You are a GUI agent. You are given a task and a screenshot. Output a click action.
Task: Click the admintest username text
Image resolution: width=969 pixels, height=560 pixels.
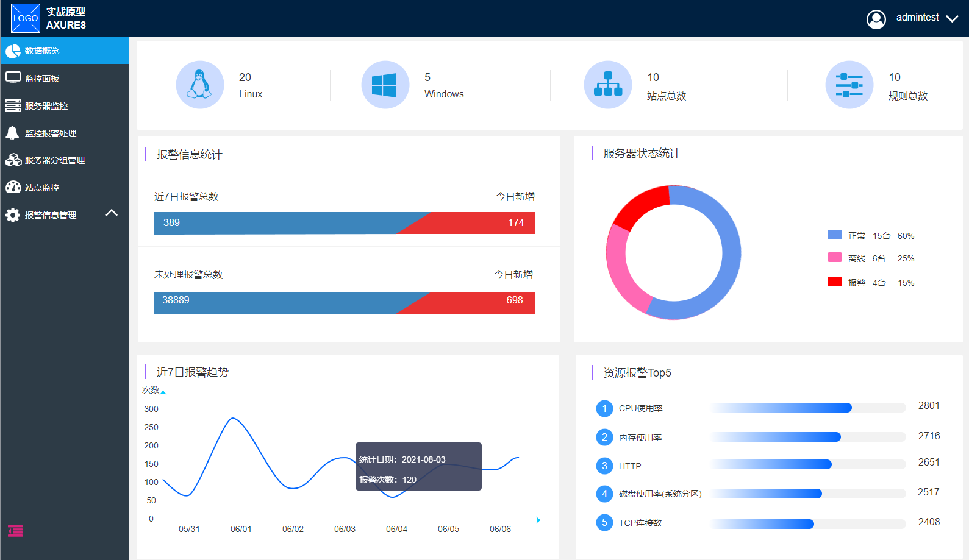coord(917,18)
